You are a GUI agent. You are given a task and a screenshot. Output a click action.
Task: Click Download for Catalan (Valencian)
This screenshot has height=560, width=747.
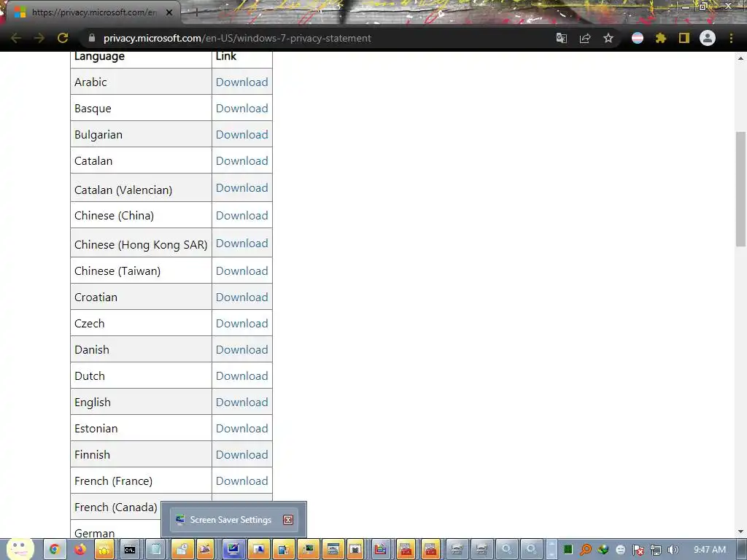pyautogui.click(x=242, y=187)
